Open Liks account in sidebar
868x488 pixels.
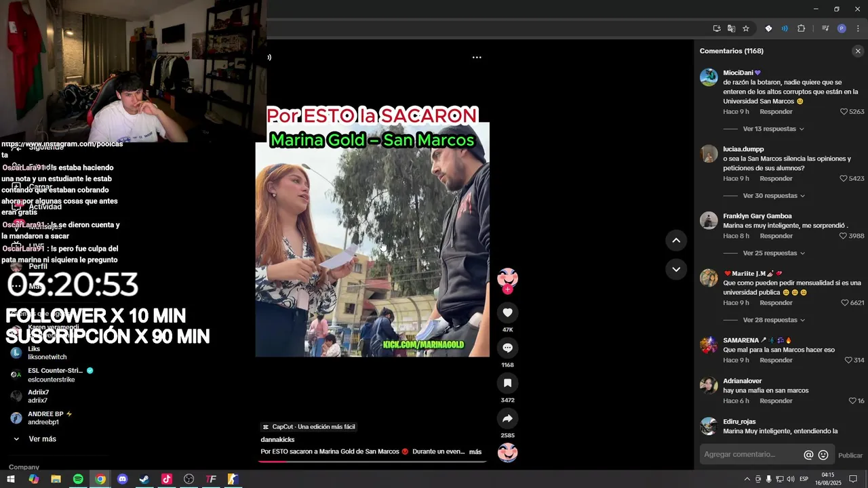click(39, 353)
